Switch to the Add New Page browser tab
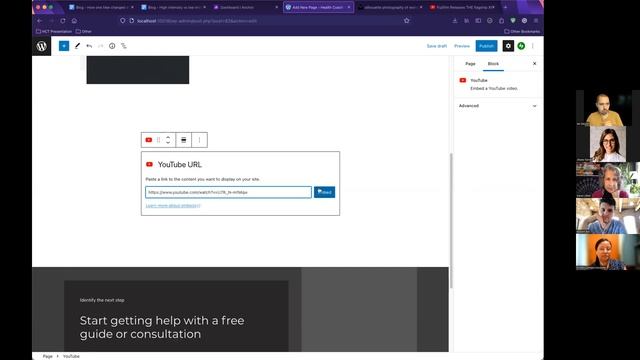 (318, 7)
